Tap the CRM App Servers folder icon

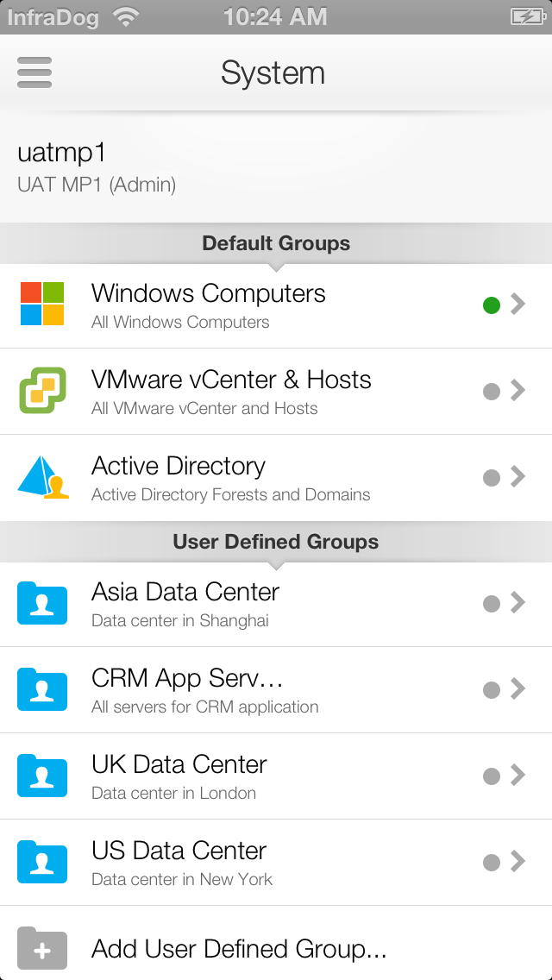pyautogui.click(x=42, y=689)
